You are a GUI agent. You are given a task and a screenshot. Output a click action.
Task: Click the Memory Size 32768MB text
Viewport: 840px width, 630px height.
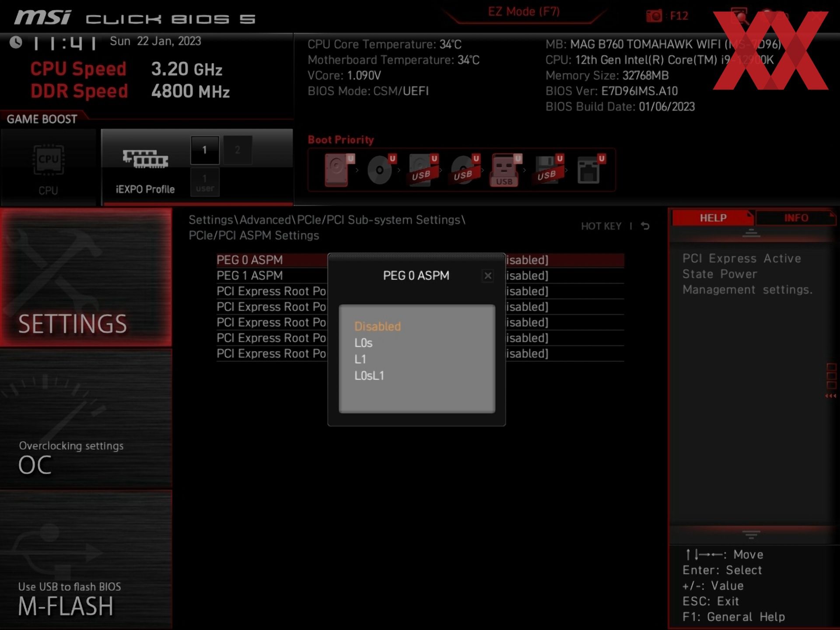pyautogui.click(x=607, y=76)
